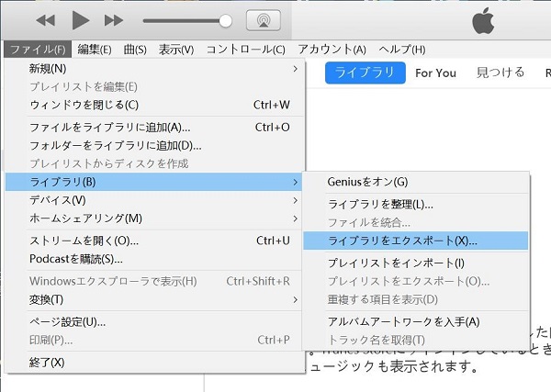The height and width of the screenshot is (392, 551).
Task: Select フォルダーをライブラリに追加(D)...
Action: pos(153,145)
